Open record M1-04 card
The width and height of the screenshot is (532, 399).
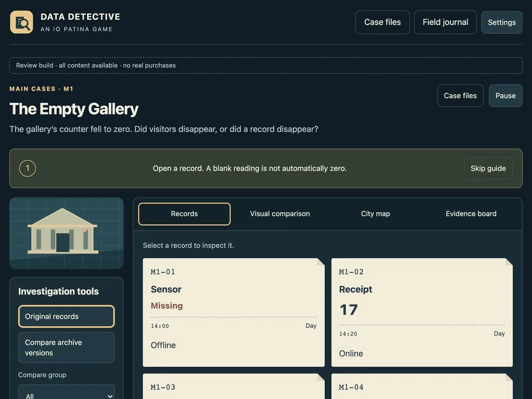(x=422, y=387)
